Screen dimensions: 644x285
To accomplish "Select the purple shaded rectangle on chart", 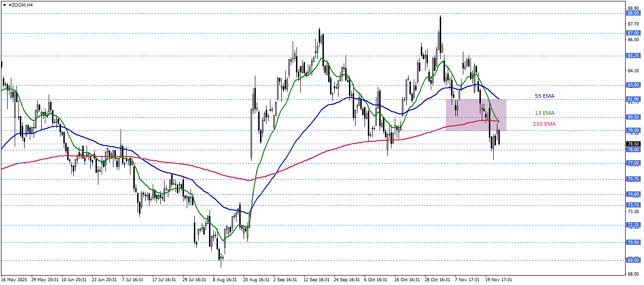I will tap(476, 115).
